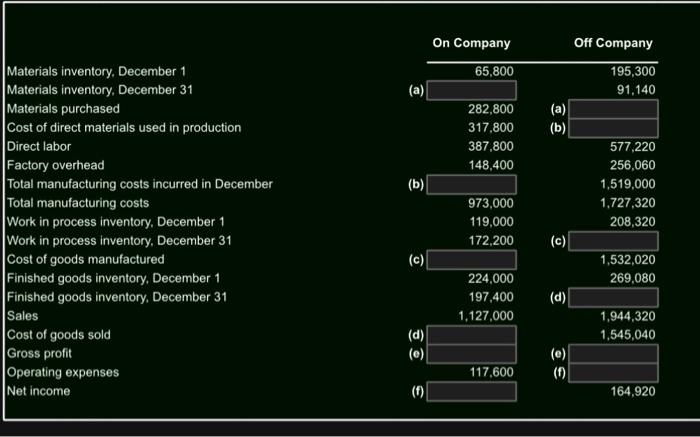
Task: Click the value 1,127,000
Action: (x=486, y=316)
